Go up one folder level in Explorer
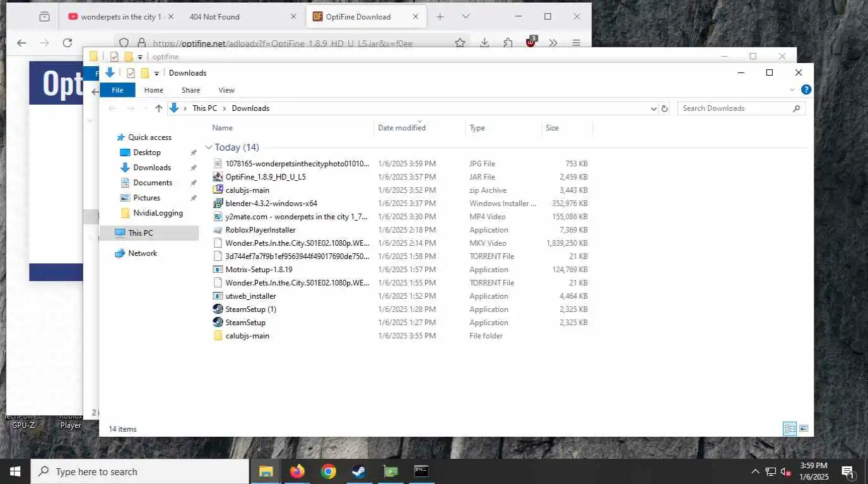Image resolution: width=868 pixels, height=484 pixels. [159, 108]
